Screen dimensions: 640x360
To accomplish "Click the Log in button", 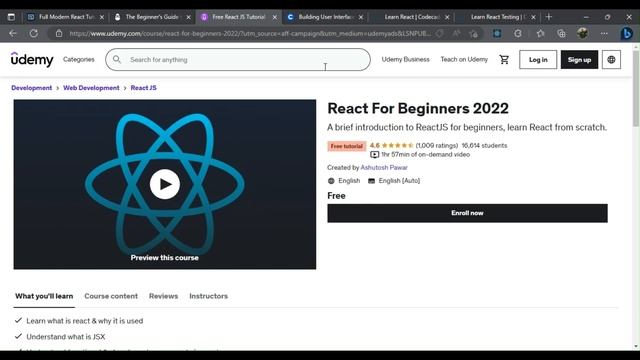I will [538, 60].
